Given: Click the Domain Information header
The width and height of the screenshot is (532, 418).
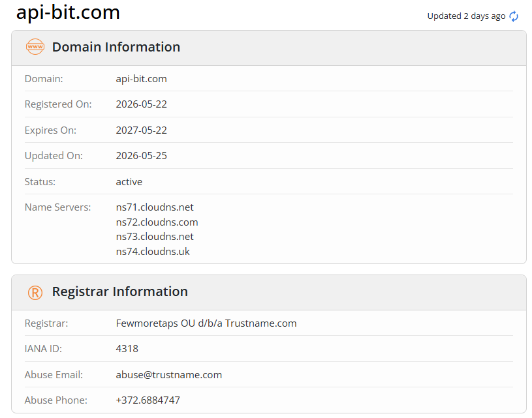Looking at the screenshot, I should click(116, 47).
